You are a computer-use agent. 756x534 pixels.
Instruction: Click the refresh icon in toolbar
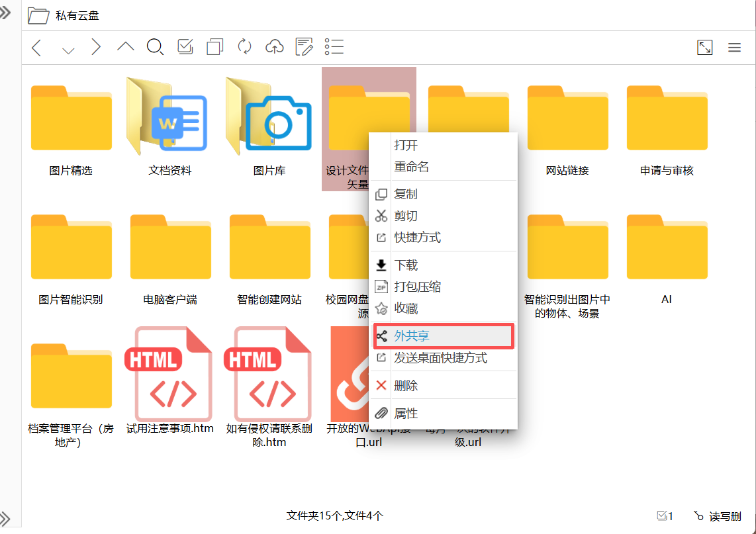click(x=245, y=47)
